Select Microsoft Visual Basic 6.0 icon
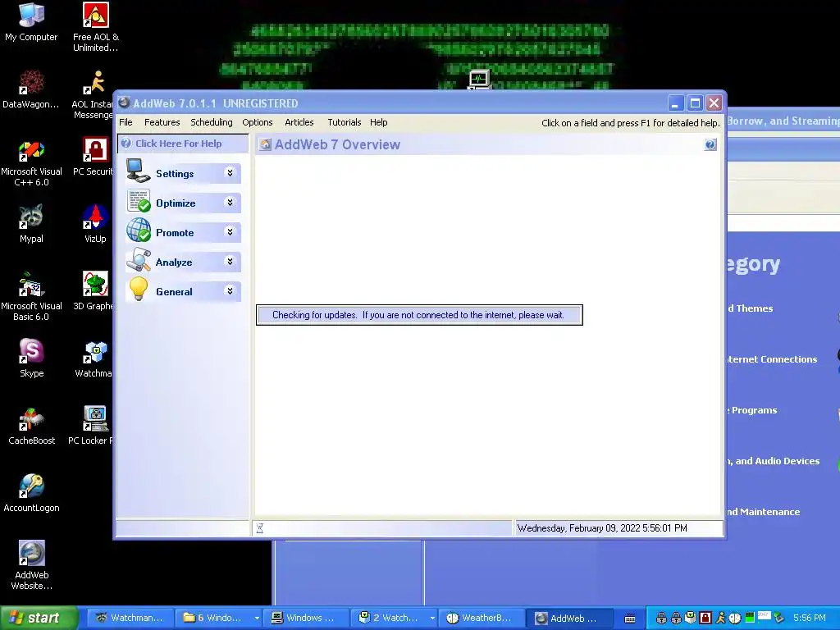 [x=31, y=297]
